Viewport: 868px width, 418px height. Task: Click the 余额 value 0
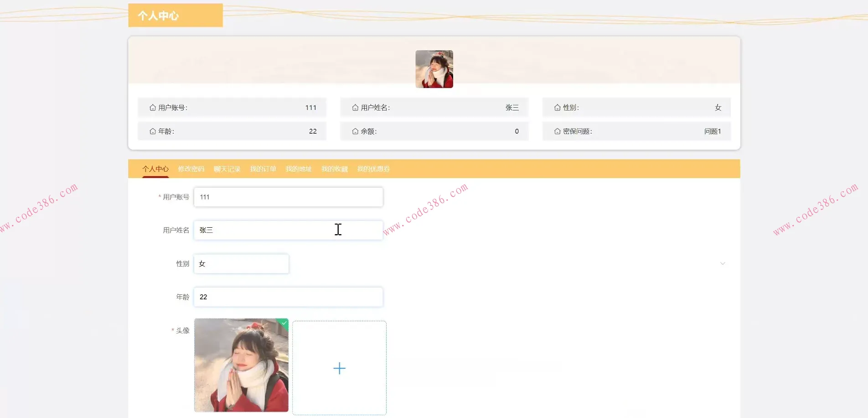pos(517,131)
